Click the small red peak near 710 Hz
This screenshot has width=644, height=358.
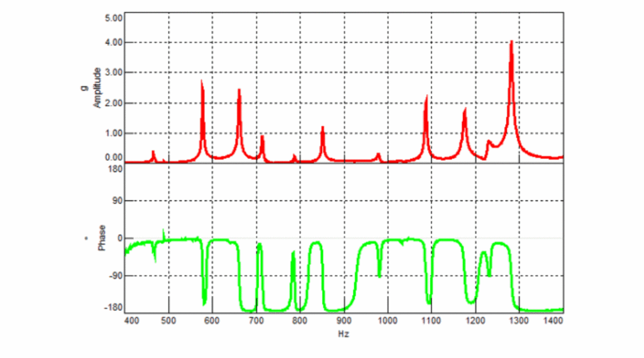262,138
